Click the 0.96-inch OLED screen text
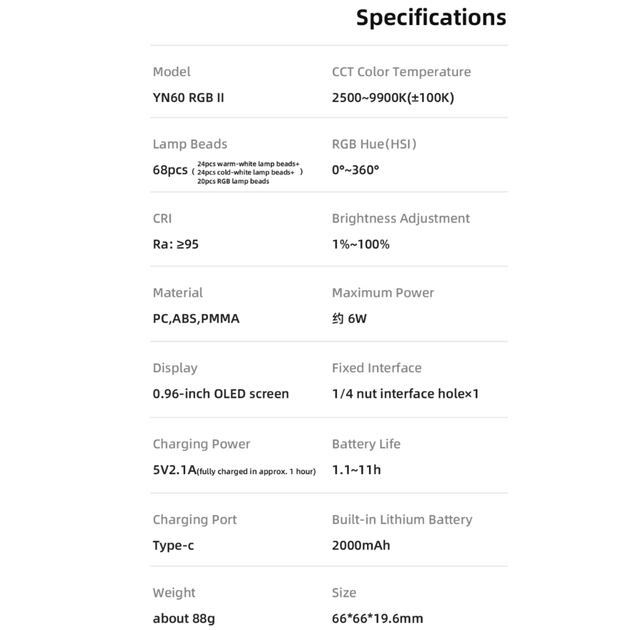 220,394
